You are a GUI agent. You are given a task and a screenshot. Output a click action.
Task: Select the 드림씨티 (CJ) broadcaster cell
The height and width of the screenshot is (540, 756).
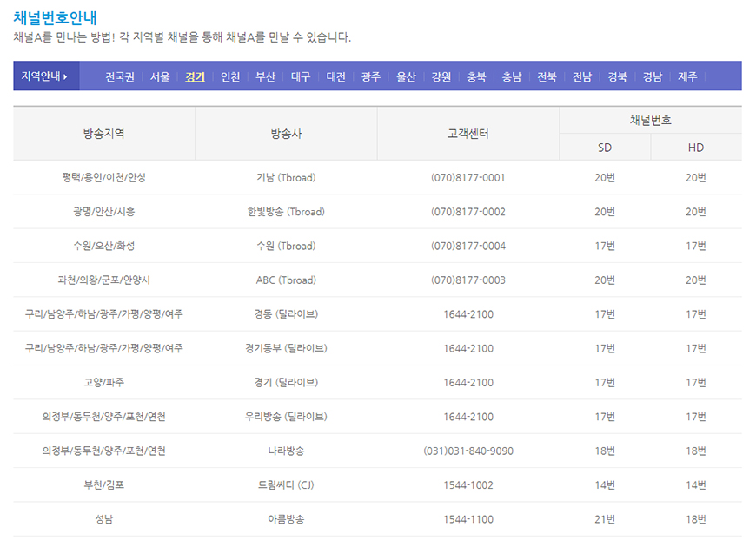tap(286, 485)
